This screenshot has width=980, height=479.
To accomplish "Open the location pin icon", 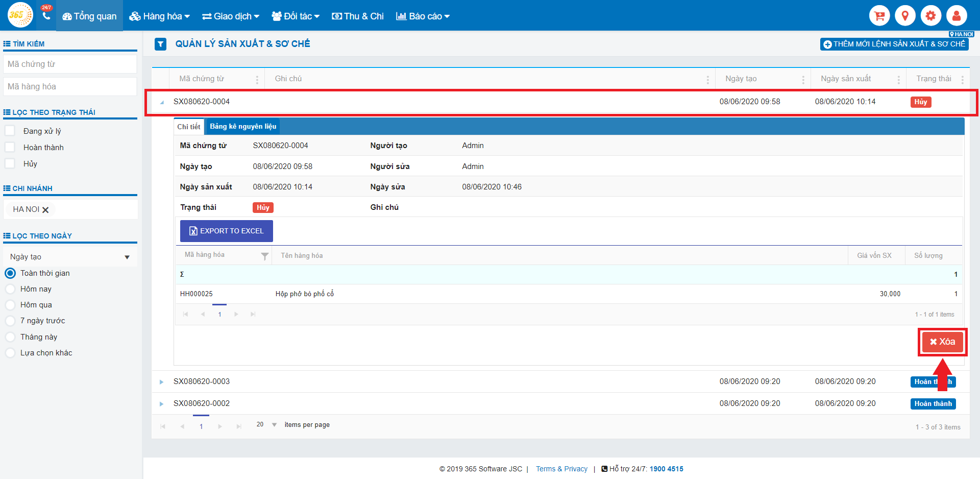I will click(x=905, y=16).
